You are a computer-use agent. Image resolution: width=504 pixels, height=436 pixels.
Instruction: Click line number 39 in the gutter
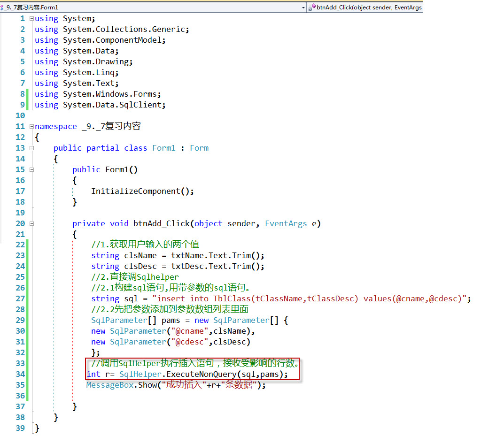tap(20, 428)
